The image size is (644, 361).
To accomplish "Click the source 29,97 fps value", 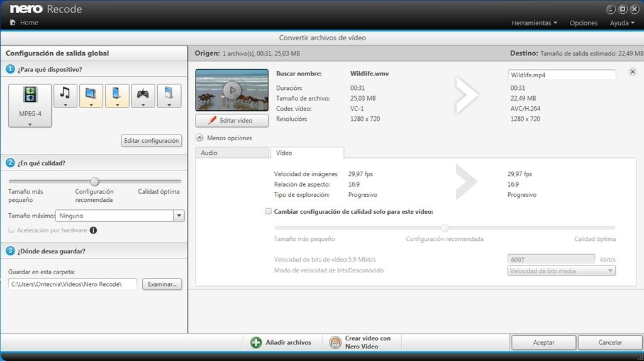I will pyautogui.click(x=360, y=174).
